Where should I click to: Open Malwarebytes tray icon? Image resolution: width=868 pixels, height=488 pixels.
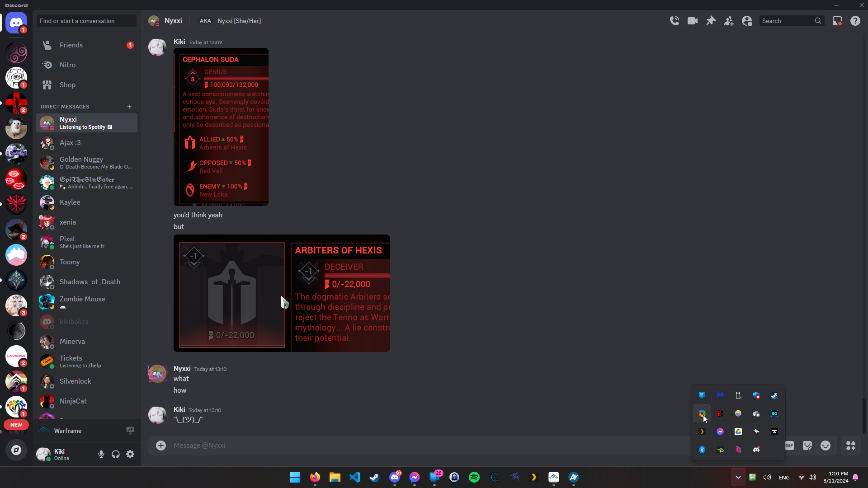[720, 395]
